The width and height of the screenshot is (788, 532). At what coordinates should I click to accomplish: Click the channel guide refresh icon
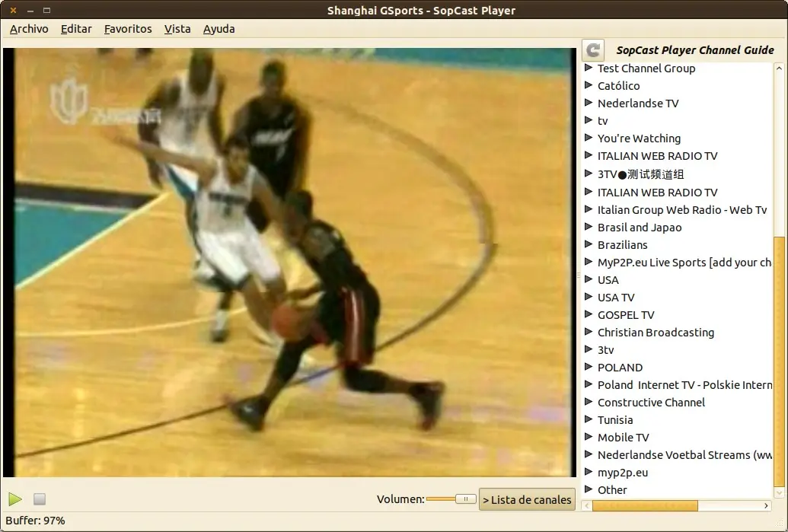(593, 49)
